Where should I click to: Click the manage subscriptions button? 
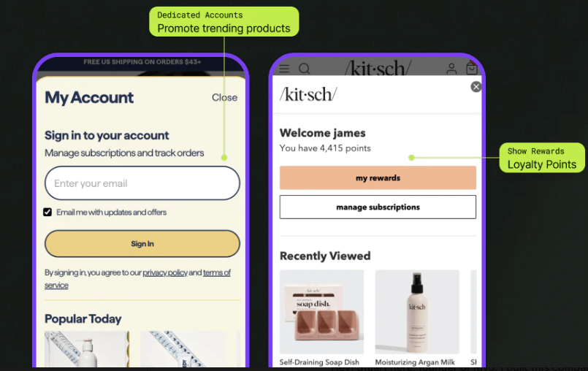(378, 207)
